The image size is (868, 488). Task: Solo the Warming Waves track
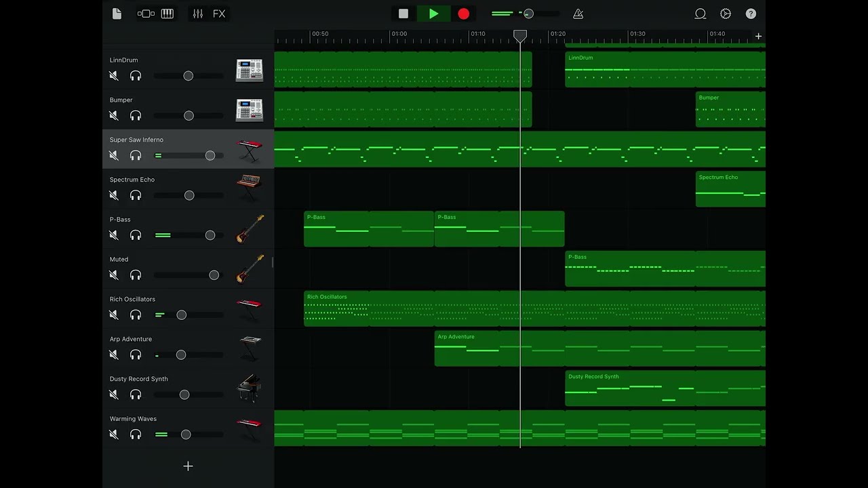coord(136,434)
